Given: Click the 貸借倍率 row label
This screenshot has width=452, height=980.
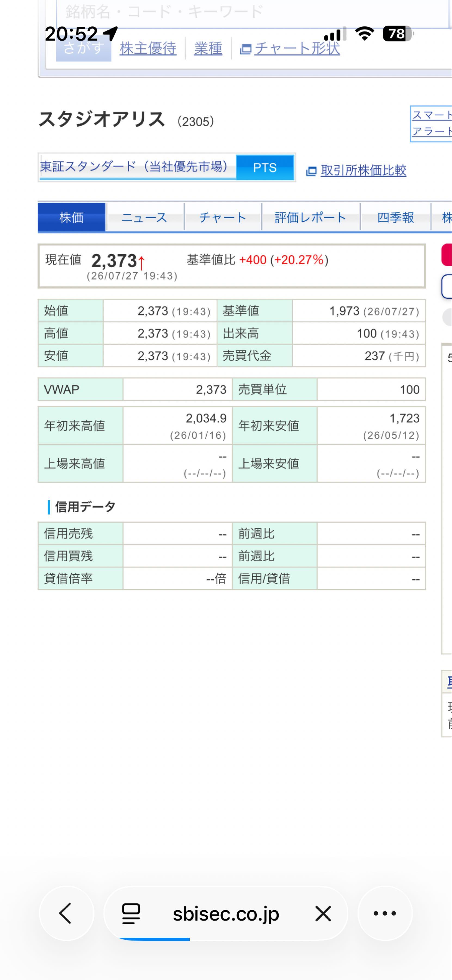Looking at the screenshot, I should [x=68, y=579].
